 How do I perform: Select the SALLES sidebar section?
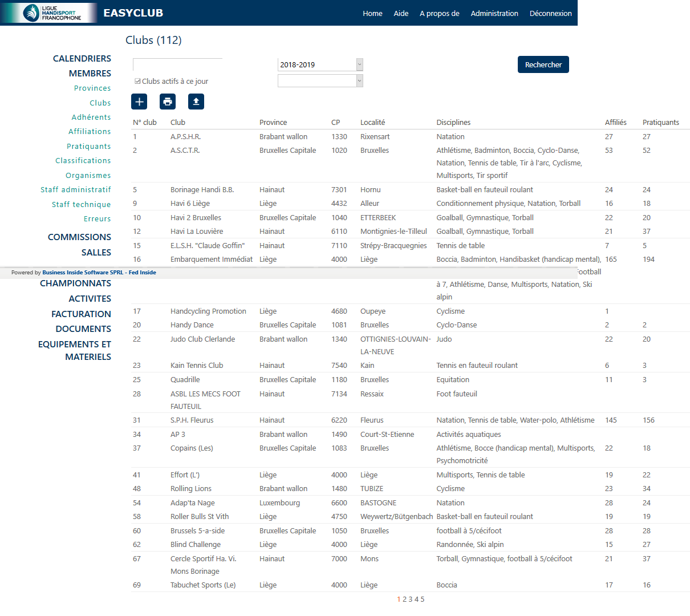(96, 252)
